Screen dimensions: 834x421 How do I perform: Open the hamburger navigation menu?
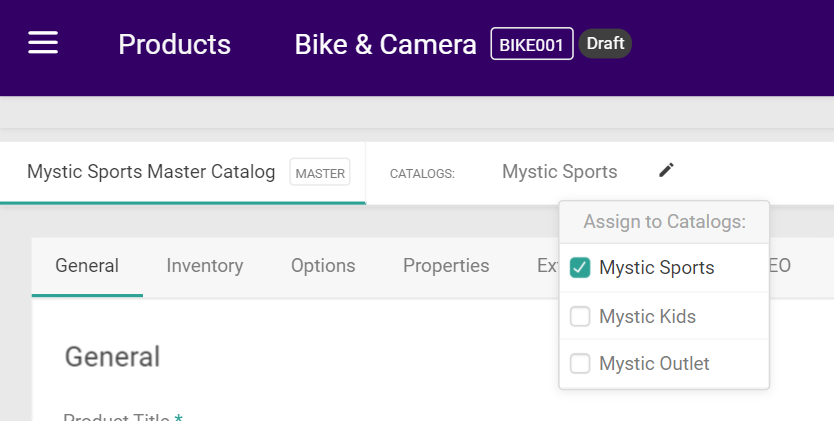pos(43,43)
